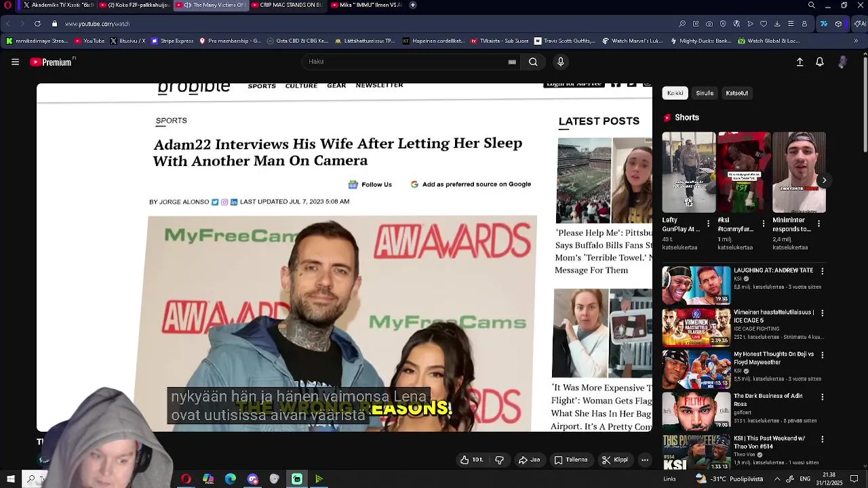The height and width of the screenshot is (488, 868).
Task: Open the Stripe Express bookmark
Action: click(172, 41)
